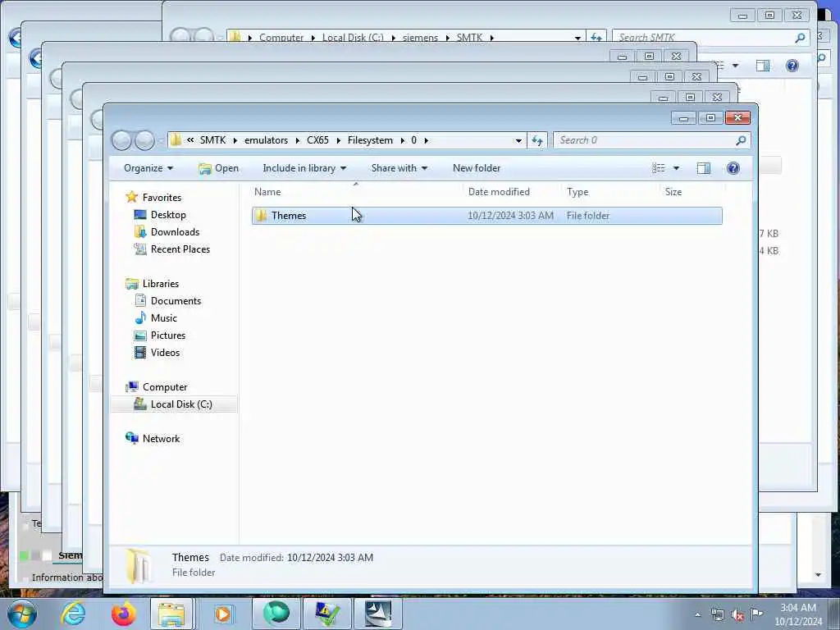840x630 pixels.
Task: Toggle the preview pane icon
Action: pyautogui.click(x=703, y=168)
